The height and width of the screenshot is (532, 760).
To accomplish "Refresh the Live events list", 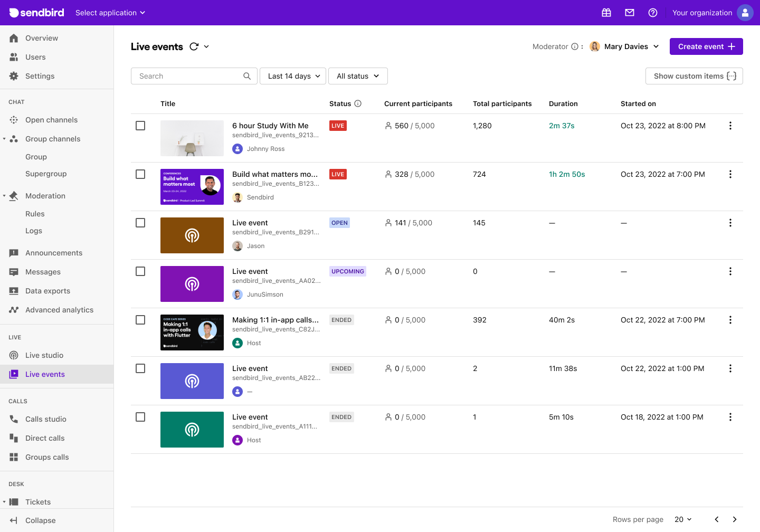I will click(194, 46).
